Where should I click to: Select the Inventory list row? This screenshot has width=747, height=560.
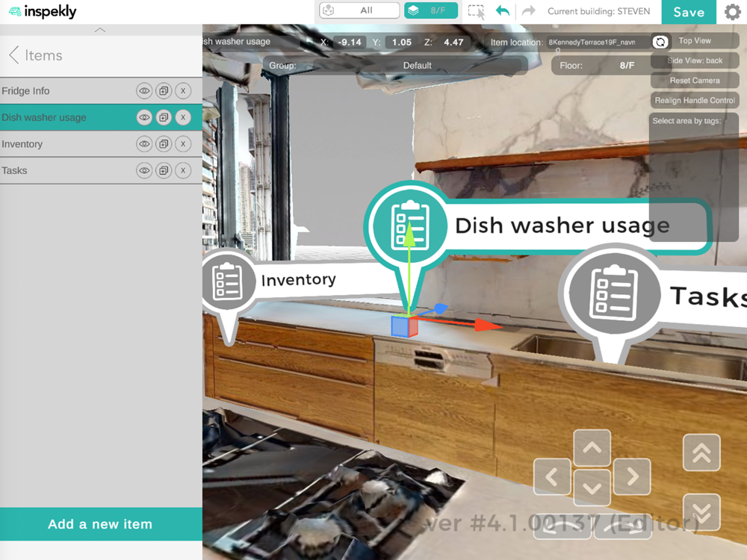pos(101,144)
